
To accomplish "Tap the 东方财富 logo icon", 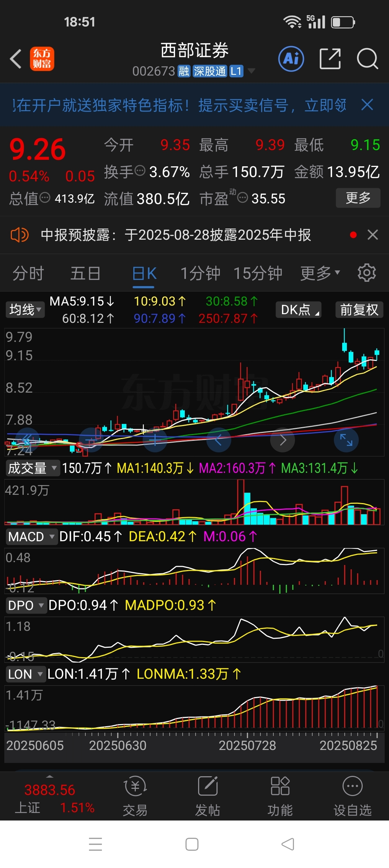I will [x=42, y=59].
